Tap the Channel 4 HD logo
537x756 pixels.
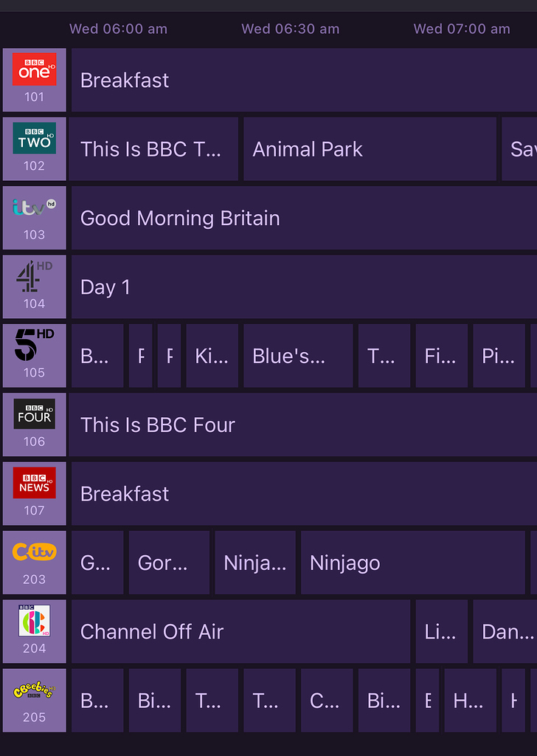[x=34, y=276]
